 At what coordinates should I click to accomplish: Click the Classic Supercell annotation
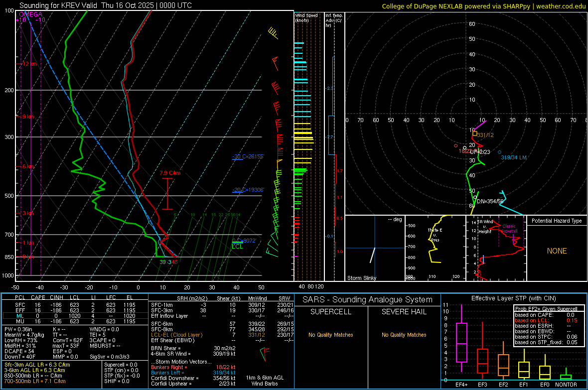pos(509,229)
